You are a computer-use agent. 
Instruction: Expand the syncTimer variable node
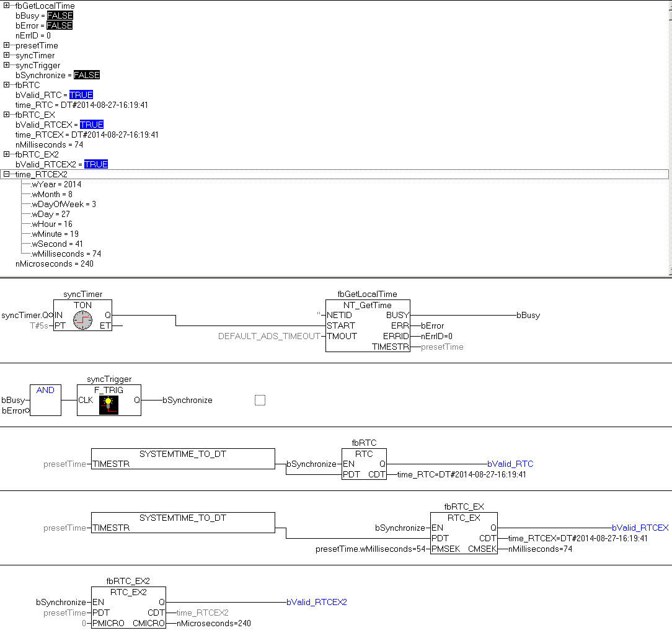(6, 55)
